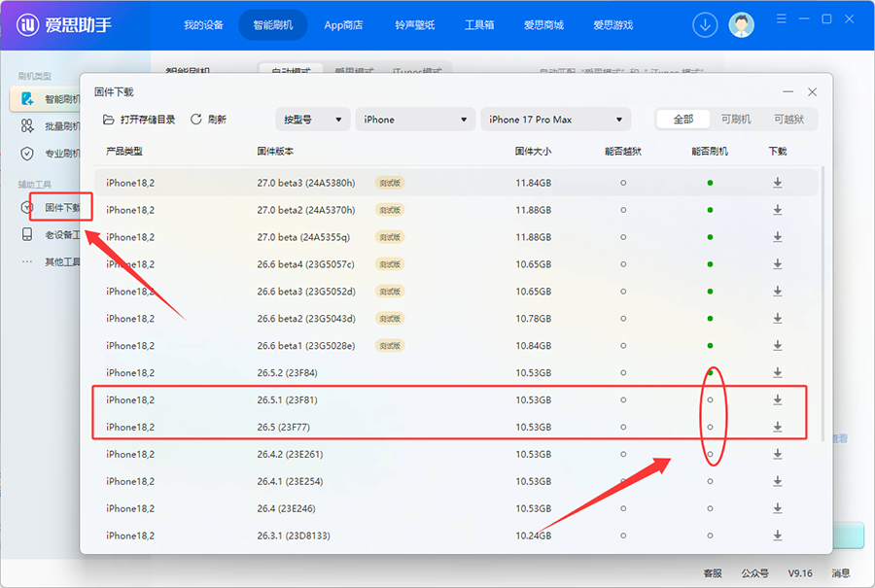Download firmware 26.4 (23E246)
The image size is (875, 588).
coord(778,508)
